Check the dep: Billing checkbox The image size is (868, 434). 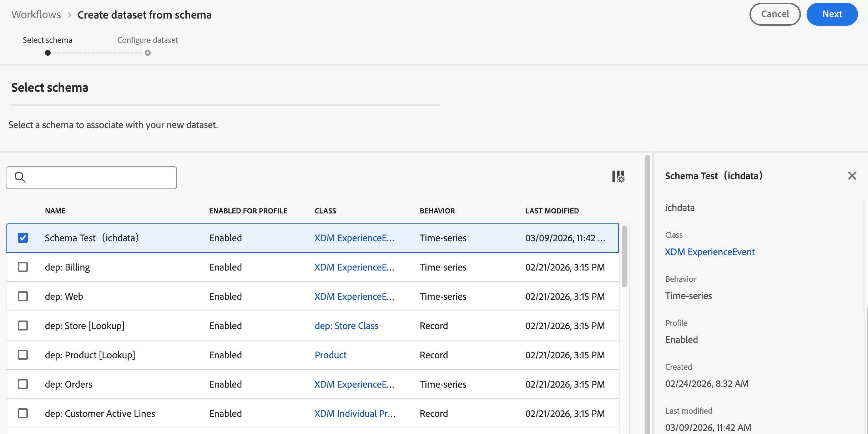[x=23, y=267]
